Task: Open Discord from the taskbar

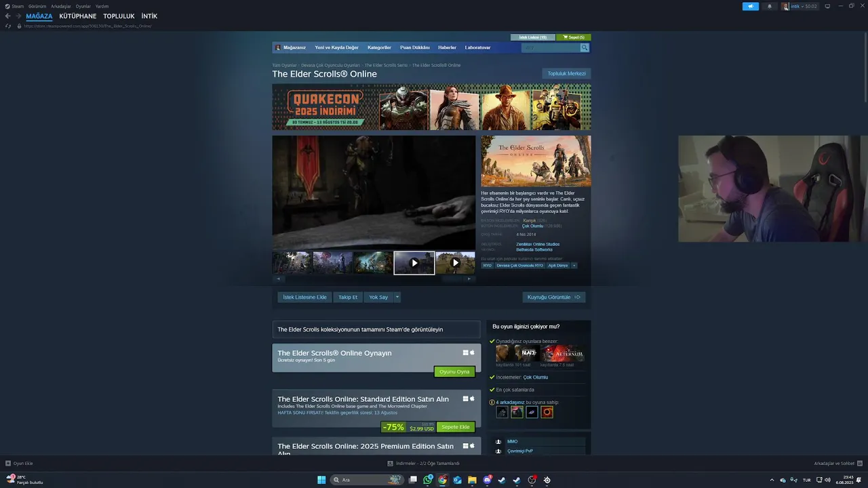Action: 487,480
